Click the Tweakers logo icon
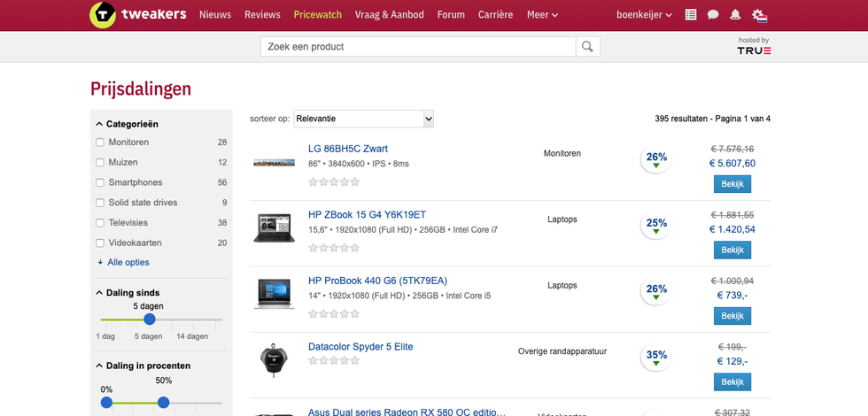This screenshot has width=868, height=416. click(103, 15)
